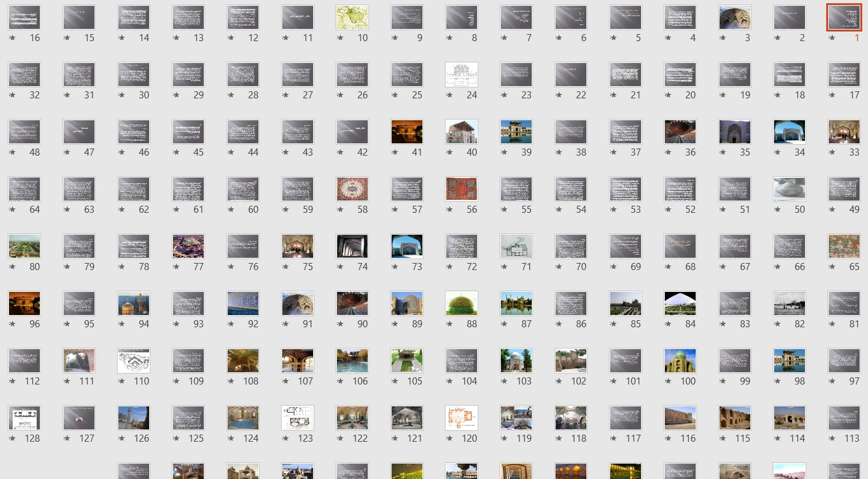868x479 pixels.
Task: Select slide 1 thumbnail with red outline
Action: [x=844, y=17]
